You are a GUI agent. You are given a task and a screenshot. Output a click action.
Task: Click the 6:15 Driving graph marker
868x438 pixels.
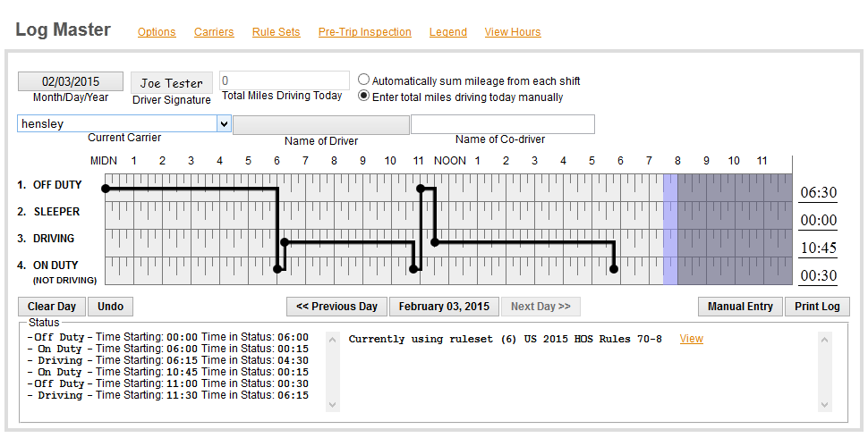tap(285, 242)
